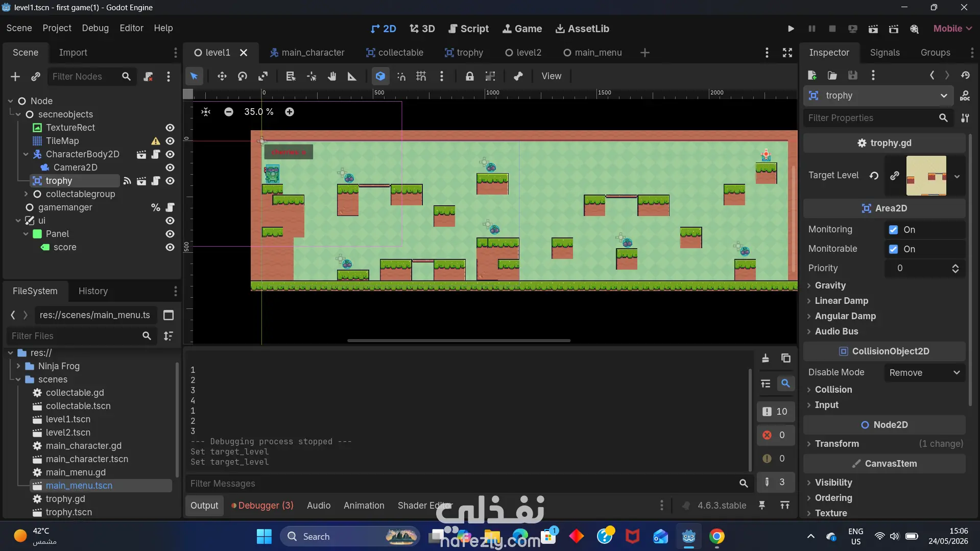Lock the selected node with lock icon
Viewport: 980px width, 551px height.
(x=469, y=76)
